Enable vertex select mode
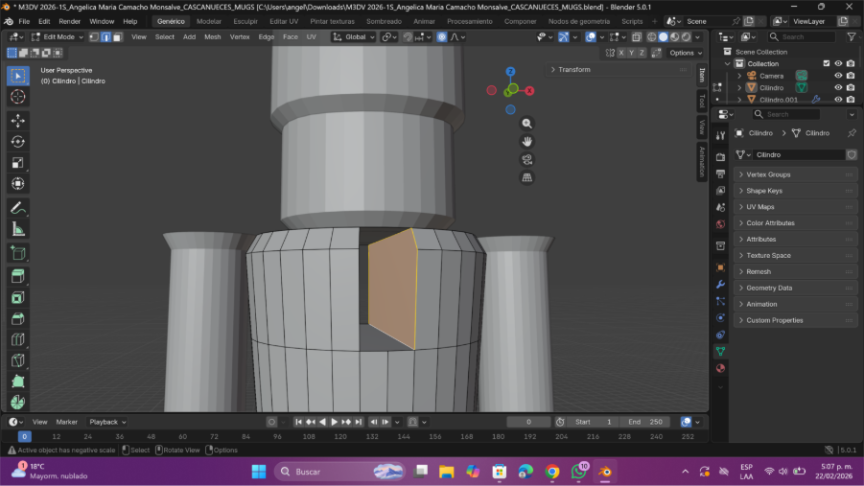The height and width of the screenshot is (486, 864). click(x=94, y=37)
